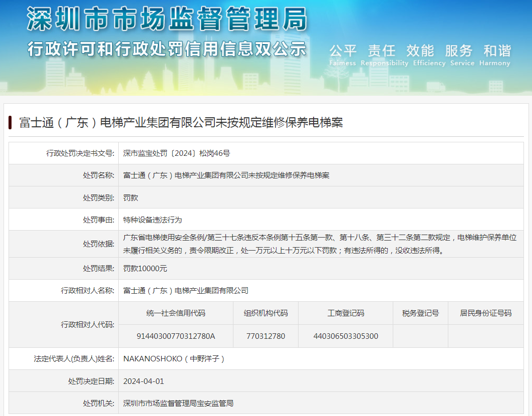Image resolution: width=532 pixels, height=416 pixels.
Task: Click the 效能 Efficiency slogan text
Action: 429,55
